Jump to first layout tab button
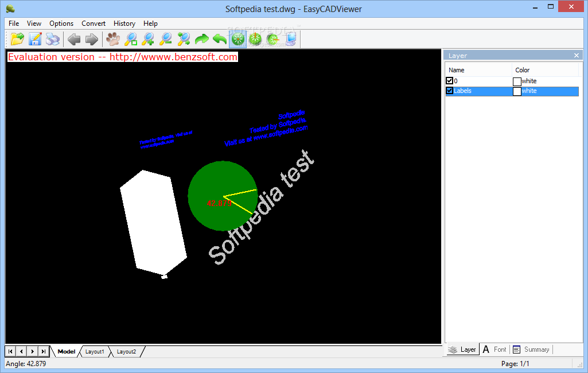Viewport: 588px width, 373px height. point(10,352)
